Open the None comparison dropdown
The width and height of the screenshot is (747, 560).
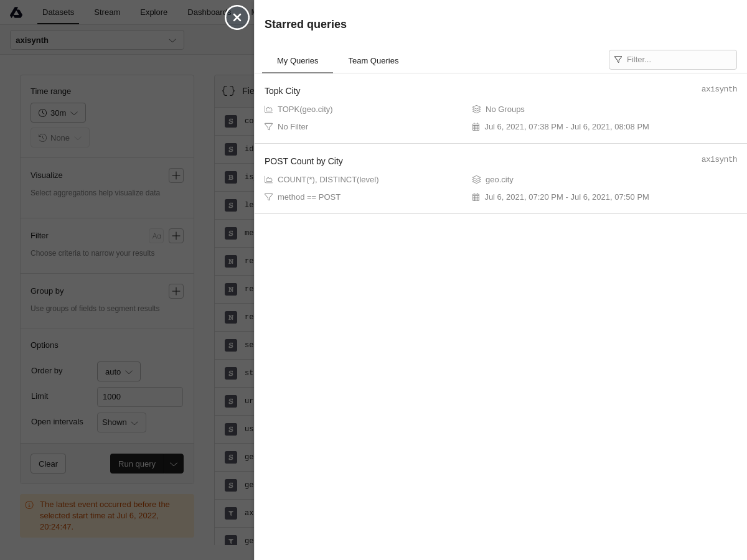(60, 138)
